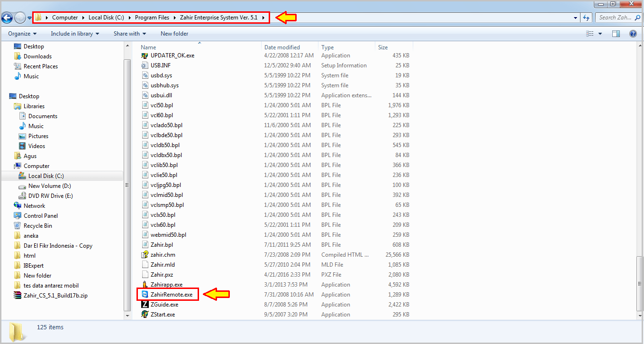
Task: Open Downloads in the Favorites list
Action: (37, 56)
